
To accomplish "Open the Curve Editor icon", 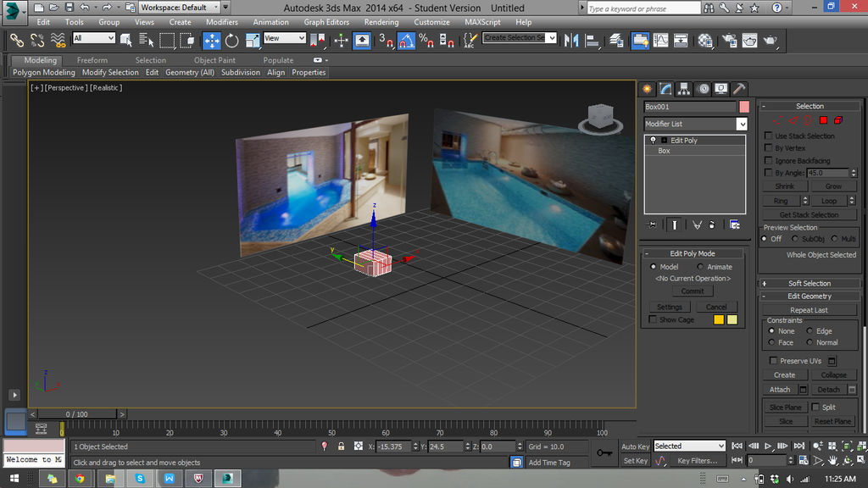I will 660,41.
